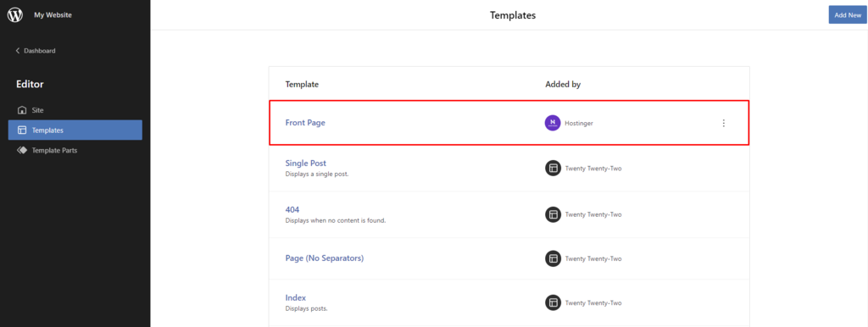Open the Index template link

[296, 297]
